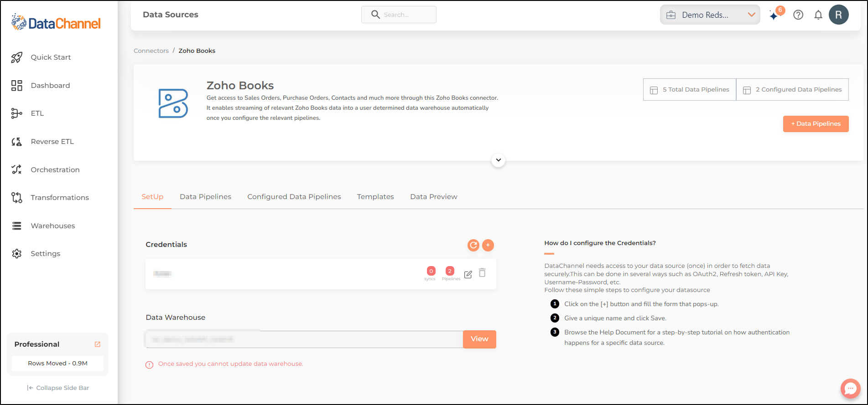Click the Data Warehouse section heading

(176, 318)
